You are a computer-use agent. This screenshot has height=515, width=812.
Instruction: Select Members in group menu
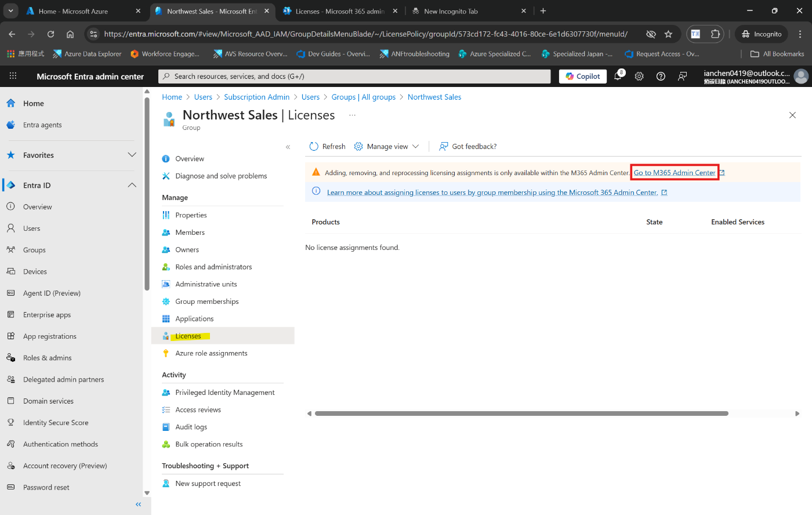pos(190,233)
